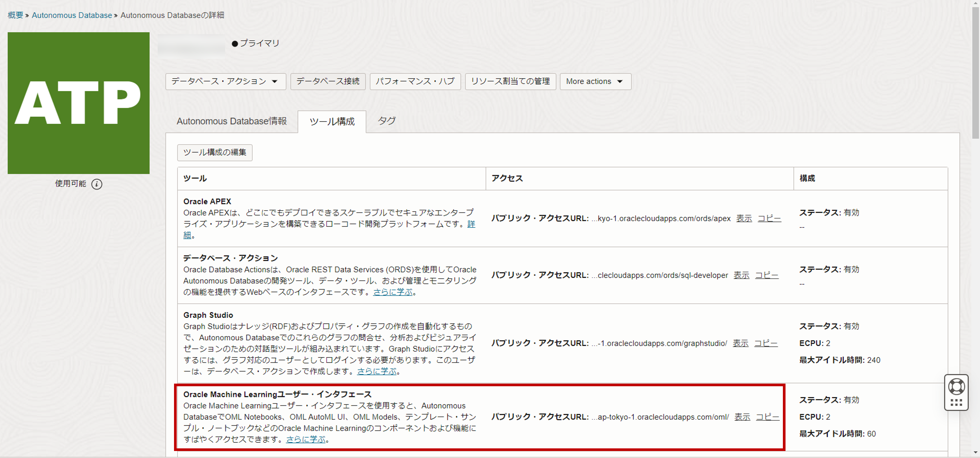Show the Graph Studio access URL

(740, 343)
